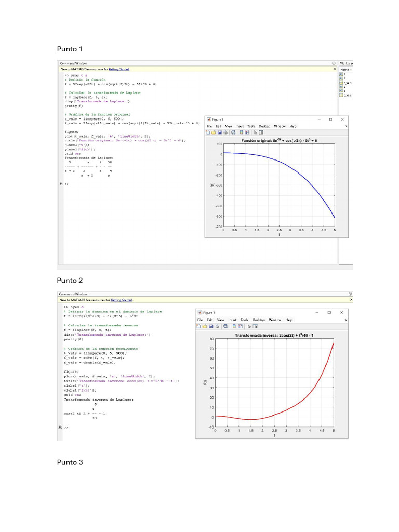Click Getting Started link in Punto 2 window
Image resolution: width=399 pixels, height=532 pixels.
(x=122, y=300)
